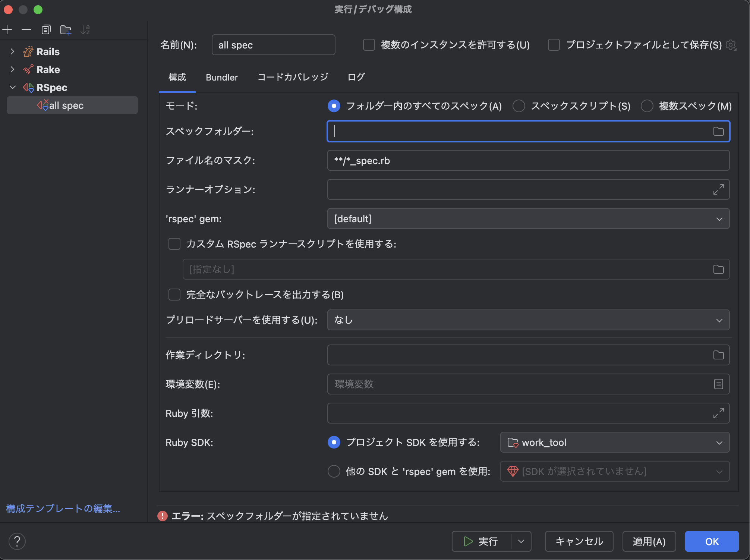Open the help icon in the bottom corner
Screen dimensions: 750x560
[16, 541]
